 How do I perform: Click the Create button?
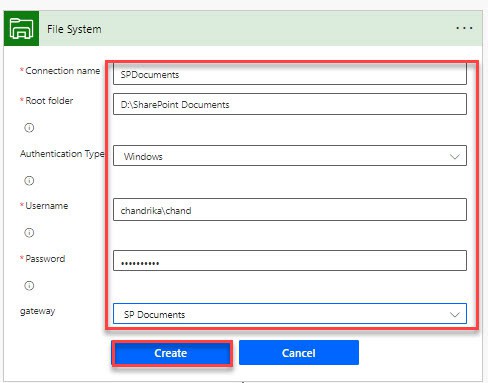point(171,353)
